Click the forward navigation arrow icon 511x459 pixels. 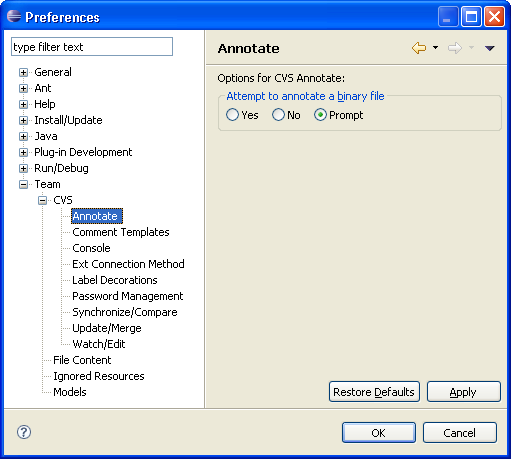click(455, 48)
